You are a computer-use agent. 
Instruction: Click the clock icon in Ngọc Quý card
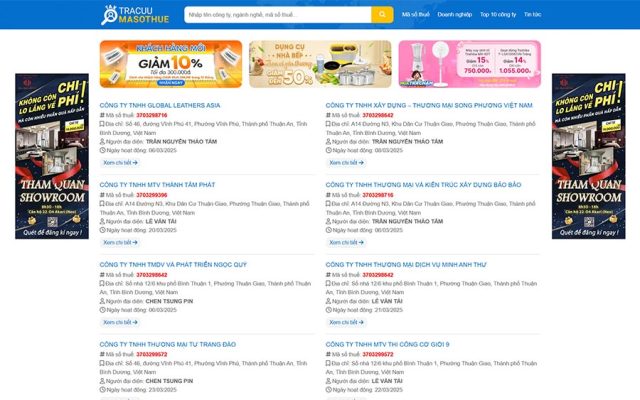[x=102, y=310]
